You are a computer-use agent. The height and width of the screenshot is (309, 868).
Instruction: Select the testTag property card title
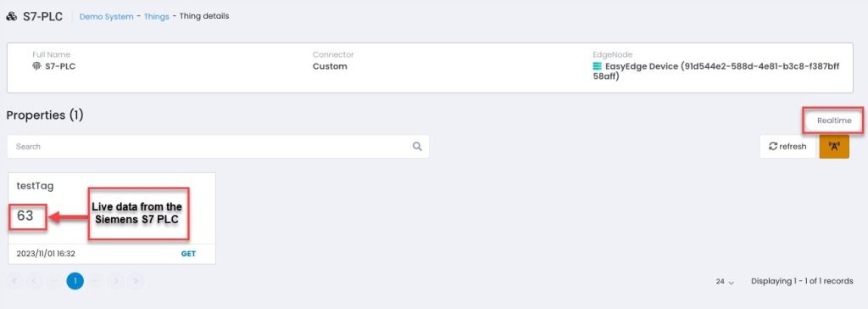(x=35, y=187)
